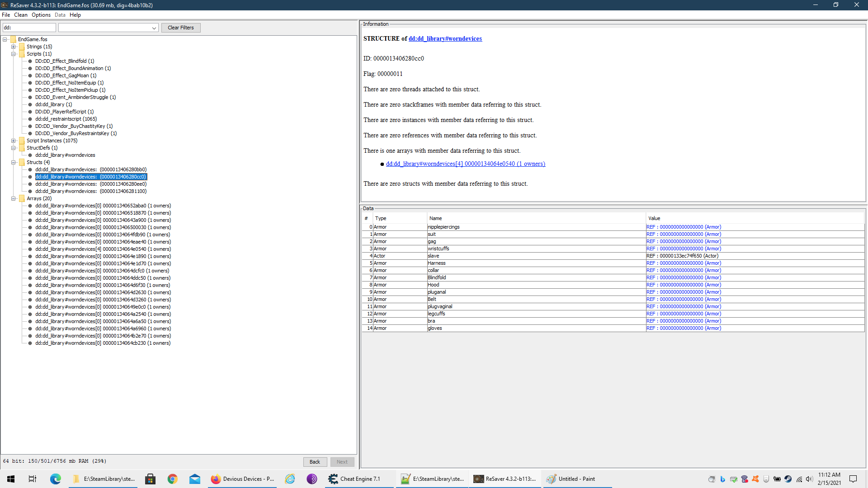Click the Value column header
This screenshot has width=868, height=488.
[755, 218]
